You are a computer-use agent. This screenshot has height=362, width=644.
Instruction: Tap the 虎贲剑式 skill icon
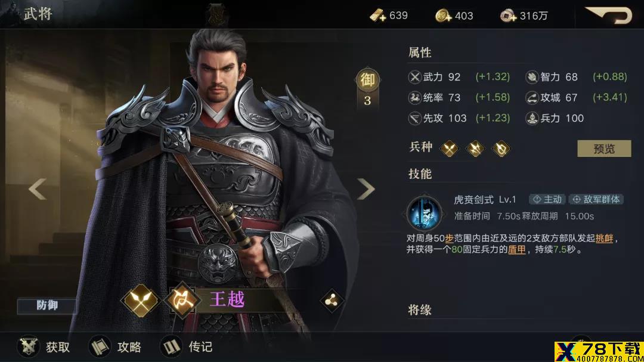[x=425, y=214]
